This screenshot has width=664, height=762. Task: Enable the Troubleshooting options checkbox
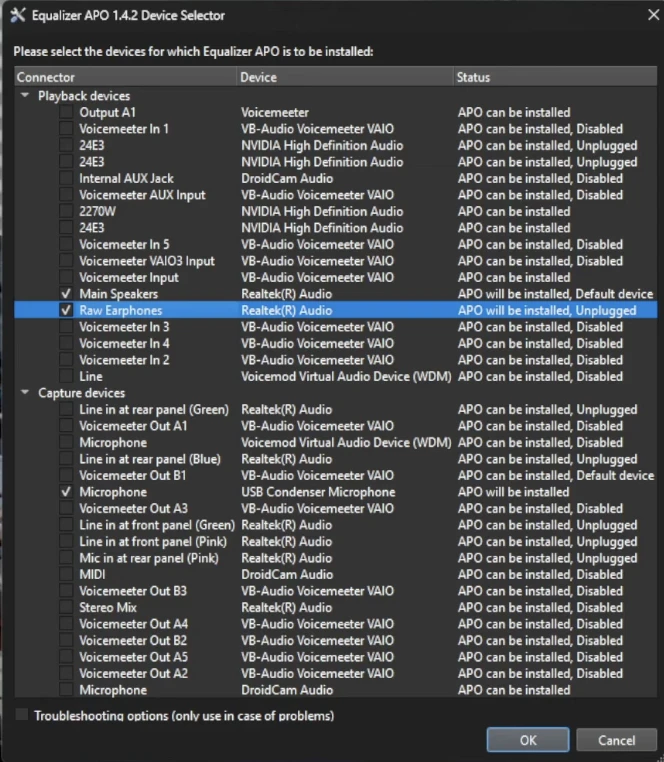(22, 714)
